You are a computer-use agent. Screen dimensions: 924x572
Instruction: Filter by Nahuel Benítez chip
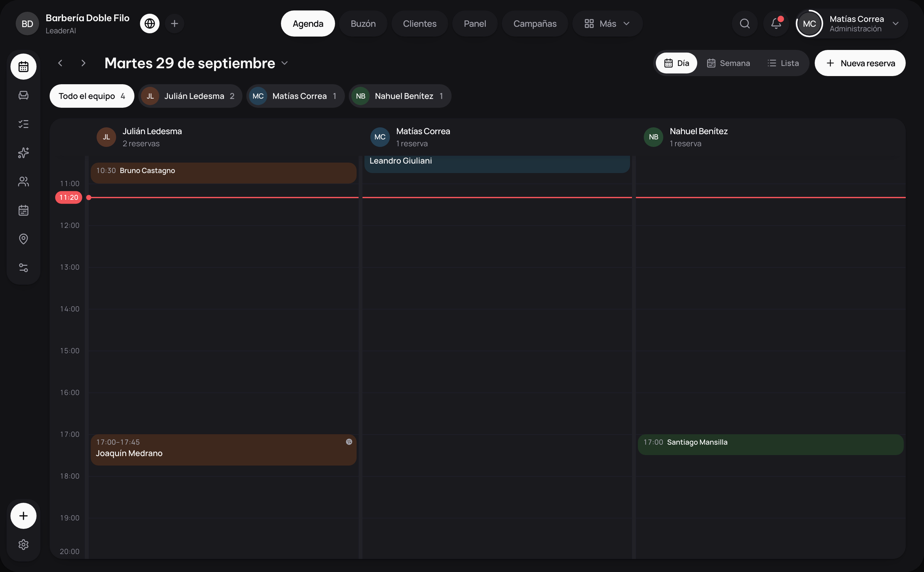400,96
